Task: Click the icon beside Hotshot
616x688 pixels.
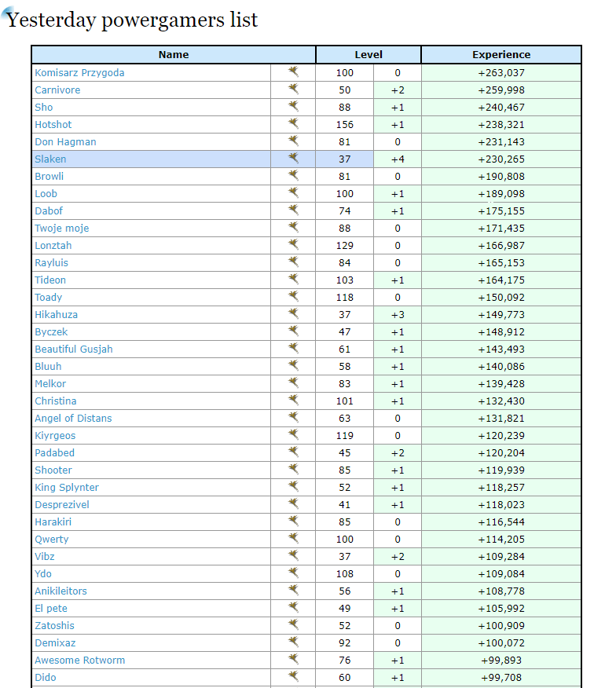Action: coord(293,124)
